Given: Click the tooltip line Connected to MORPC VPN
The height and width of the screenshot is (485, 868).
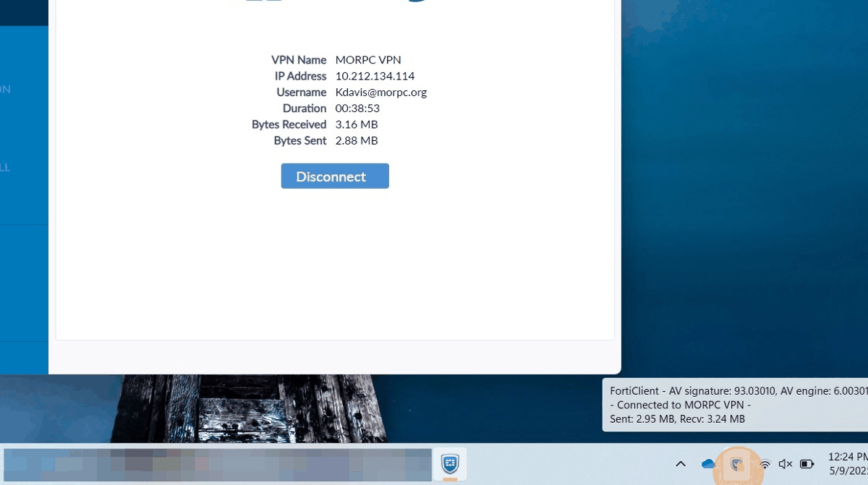Looking at the screenshot, I should click(681, 405).
